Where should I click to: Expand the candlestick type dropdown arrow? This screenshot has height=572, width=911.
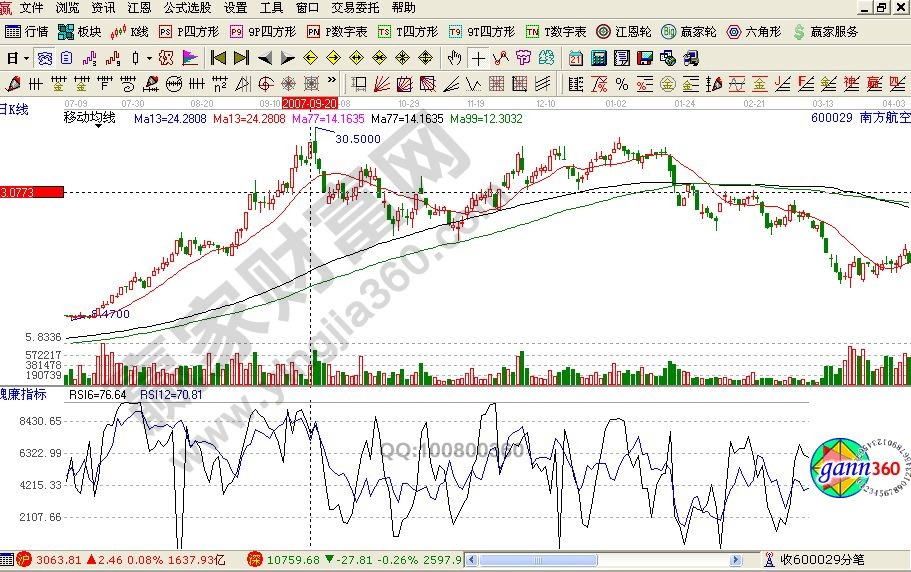tap(149, 57)
